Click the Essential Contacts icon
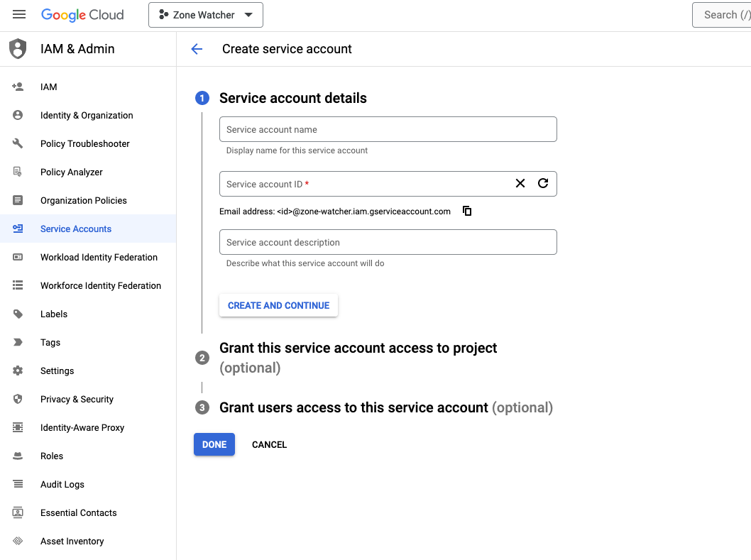The height and width of the screenshot is (560, 751). (18, 512)
